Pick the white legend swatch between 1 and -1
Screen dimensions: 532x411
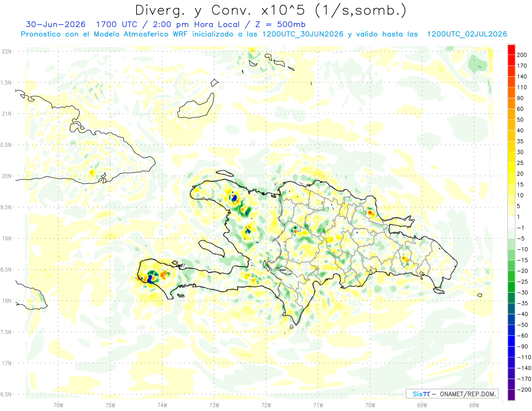click(x=511, y=222)
